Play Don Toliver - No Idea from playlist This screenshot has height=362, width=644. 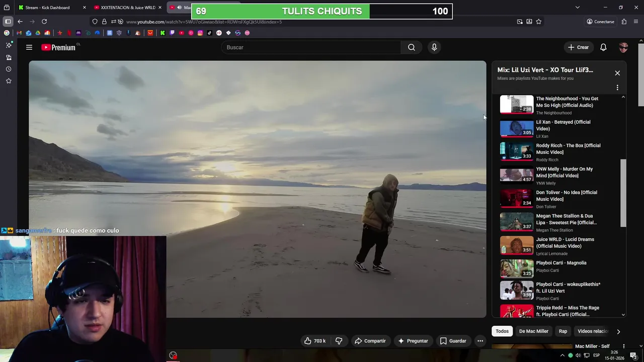pyautogui.click(x=550, y=199)
